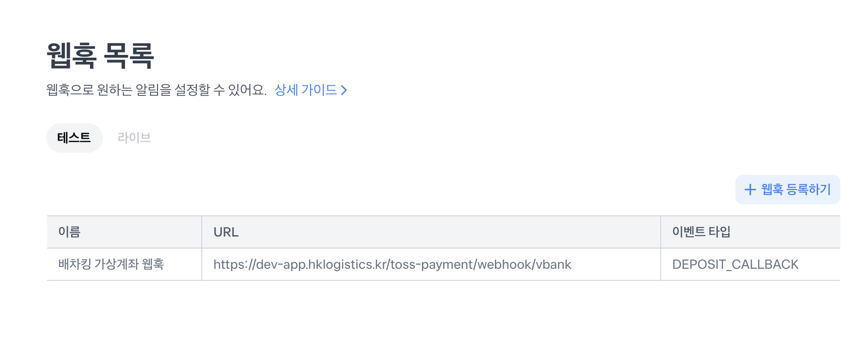This screenshot has height=356, width=868.
Task: Click the toss-payment/webhook/vbank URL path text
Action: 481,264
